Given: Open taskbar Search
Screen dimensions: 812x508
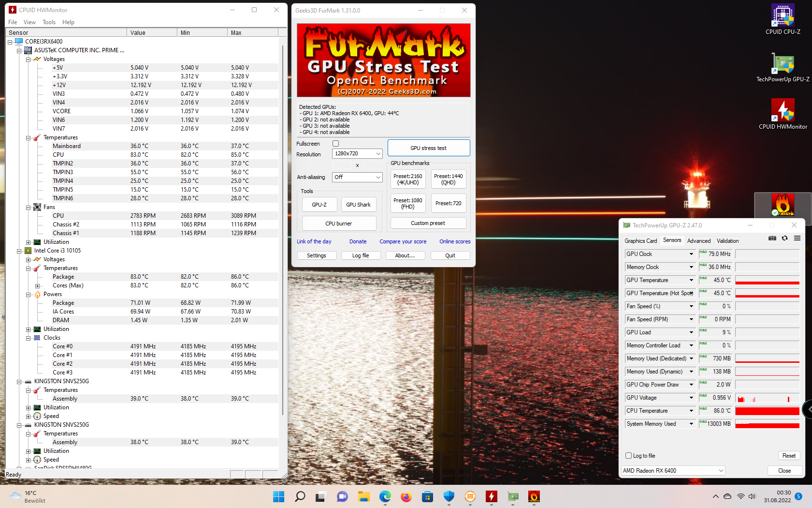Looking at the screenshot, I should (300, 496).
